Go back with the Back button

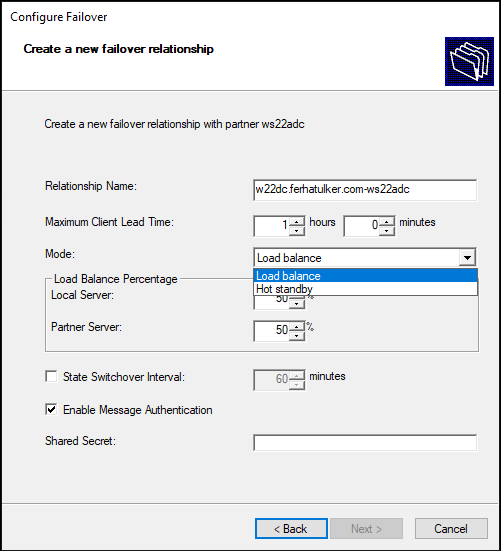(291, 529)
